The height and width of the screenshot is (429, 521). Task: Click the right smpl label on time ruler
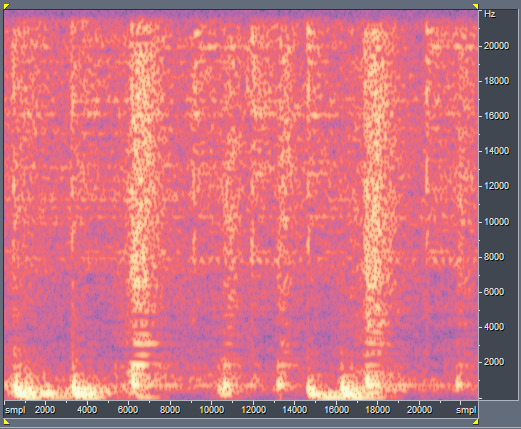click(466, 410)
